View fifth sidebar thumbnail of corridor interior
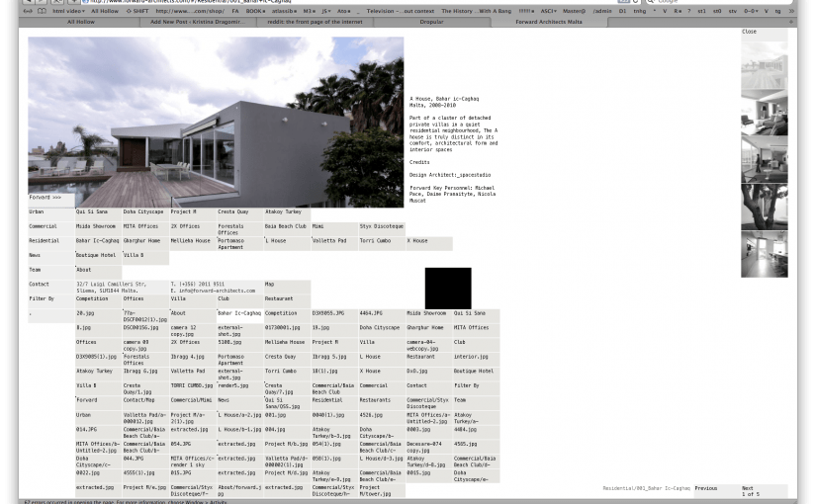 tap(764, 254)
